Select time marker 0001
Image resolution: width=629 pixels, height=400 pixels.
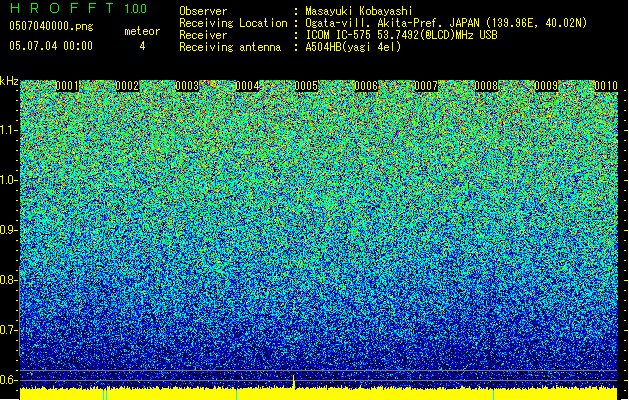tap(67, 86)
